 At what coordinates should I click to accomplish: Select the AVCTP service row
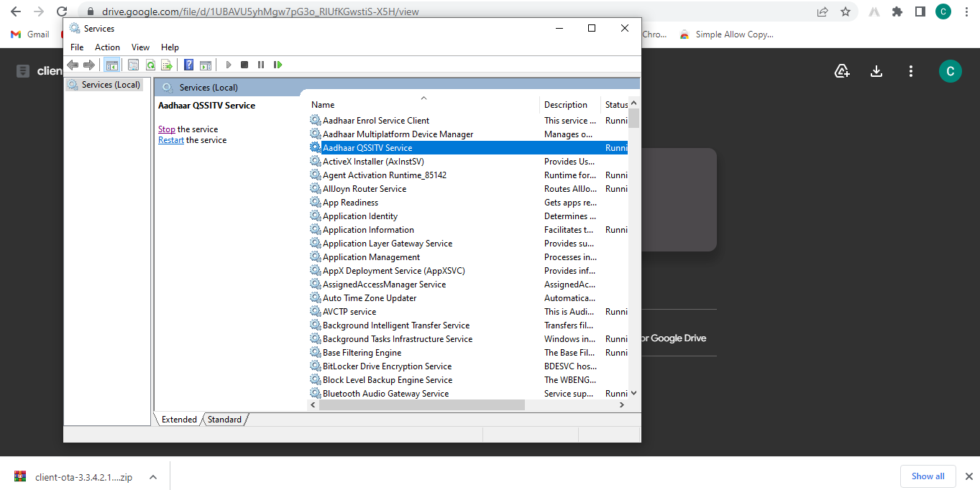coord(469,312)
